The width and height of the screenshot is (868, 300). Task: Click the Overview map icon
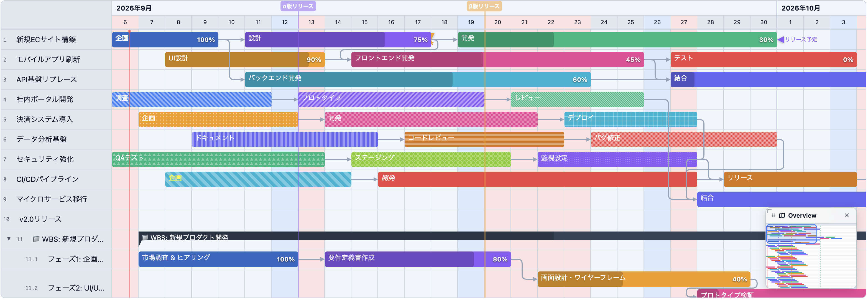(782, 216)
